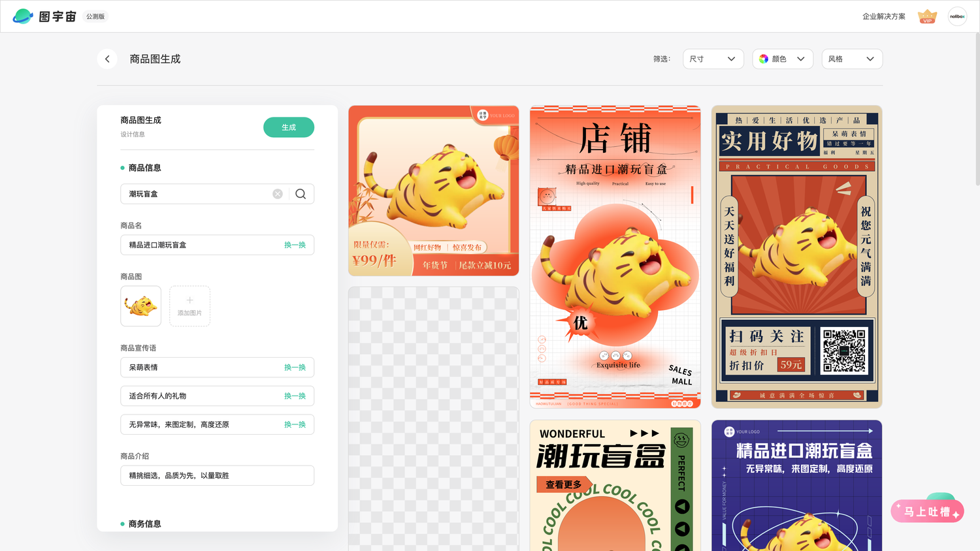Image resolution: width=980 pixels, height=551 pixels.
Task: Open the nolibox user avatar
Action: (x=957, y=16)
